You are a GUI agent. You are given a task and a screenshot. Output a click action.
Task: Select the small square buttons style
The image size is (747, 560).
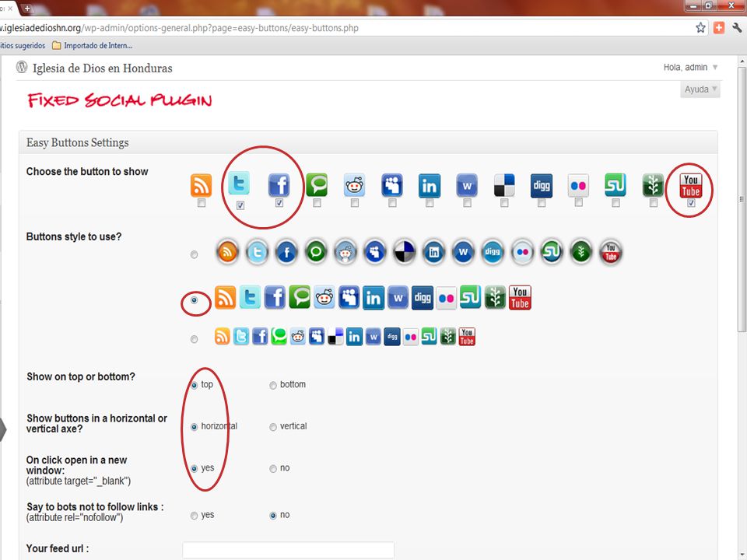(194, 340)
